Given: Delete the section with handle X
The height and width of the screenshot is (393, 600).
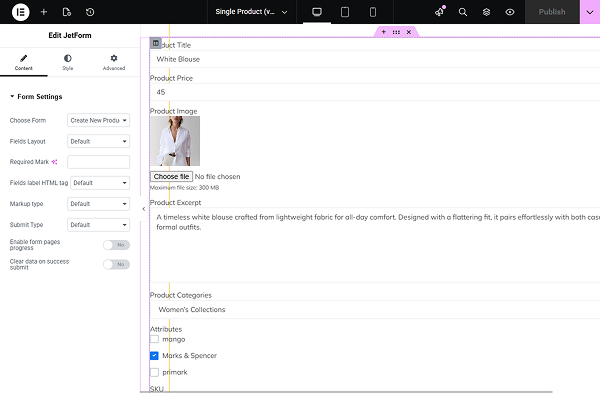Looking at the screenshot, I should click(x=409, y=32).
